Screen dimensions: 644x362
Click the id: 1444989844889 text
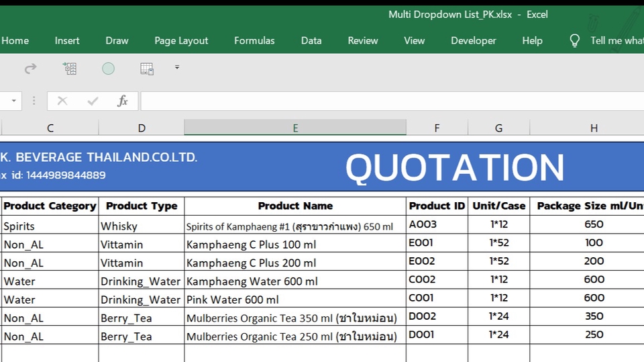pos(59,175)
